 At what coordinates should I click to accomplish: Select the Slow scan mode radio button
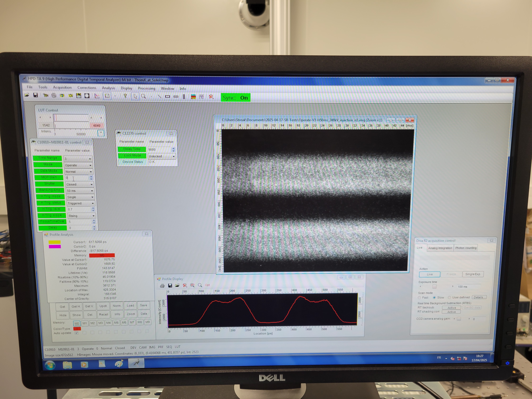click(x=434, y=298)
